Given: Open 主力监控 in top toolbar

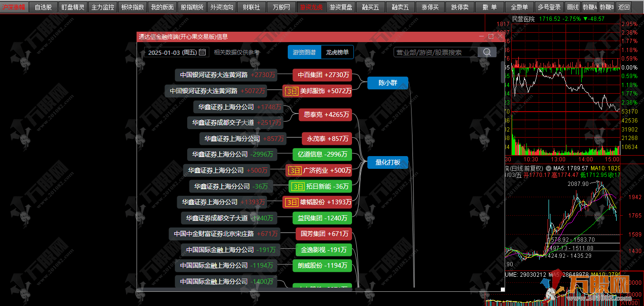Looking at the screenshot, I should [103, 7].
